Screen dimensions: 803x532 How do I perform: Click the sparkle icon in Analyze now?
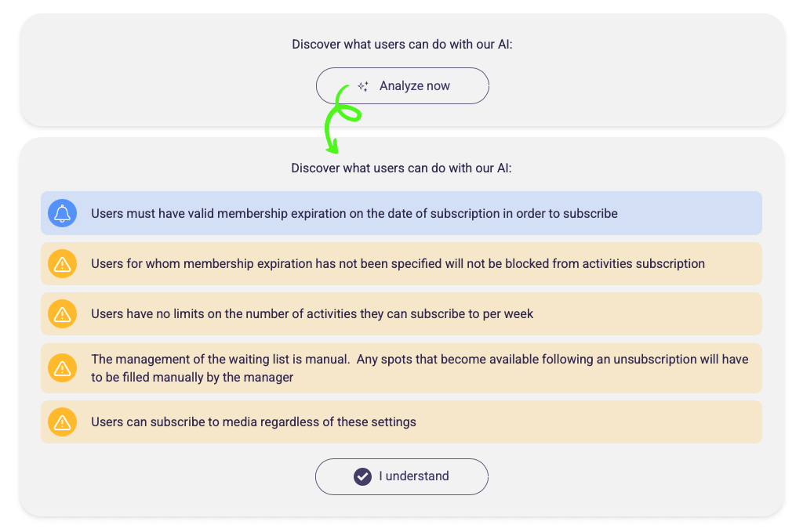[x=363, y=86]
